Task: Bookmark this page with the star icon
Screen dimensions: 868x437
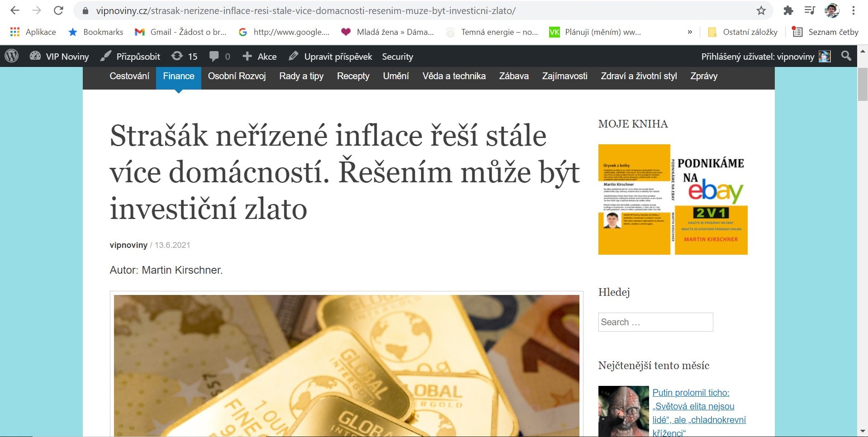Action: [x=761, y=10]
